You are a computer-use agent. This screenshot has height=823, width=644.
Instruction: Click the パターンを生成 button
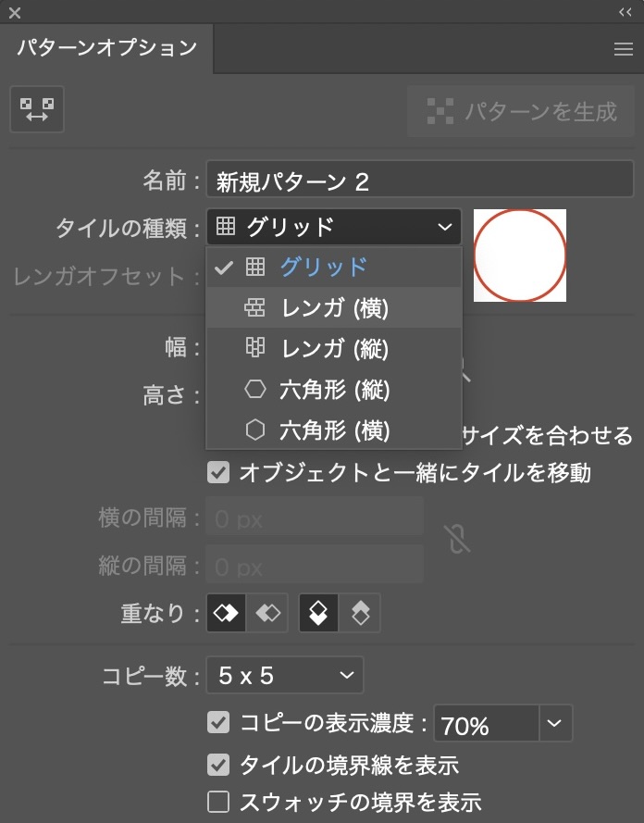(x=521, y=112)
